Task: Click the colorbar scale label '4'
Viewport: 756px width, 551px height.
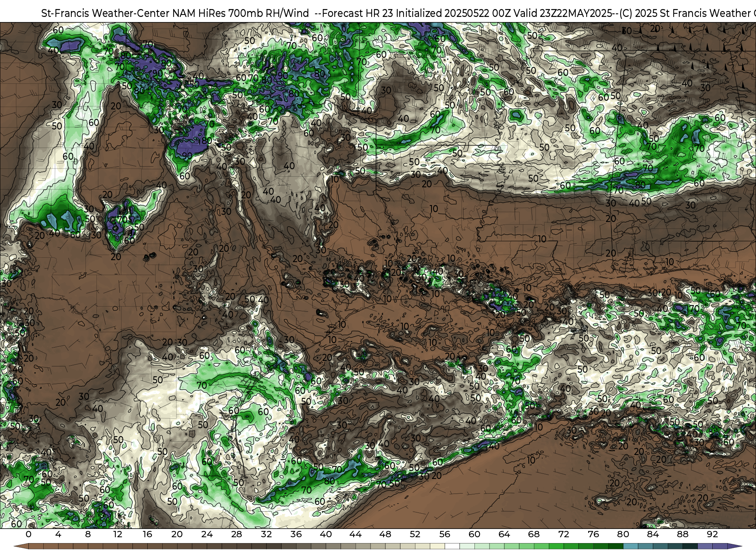Action: tap(58, 534)
